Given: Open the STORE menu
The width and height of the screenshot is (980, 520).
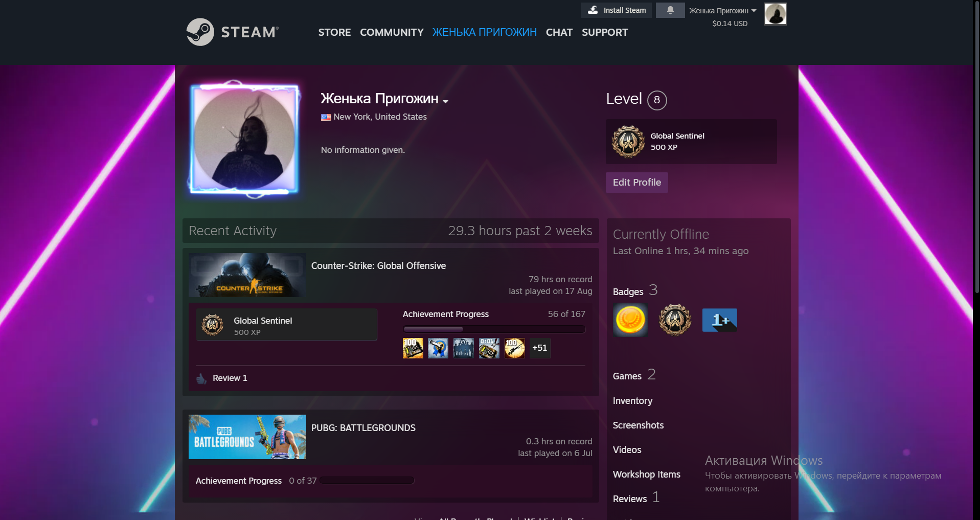Looking at the screenshot, I should tap(334, 32).
